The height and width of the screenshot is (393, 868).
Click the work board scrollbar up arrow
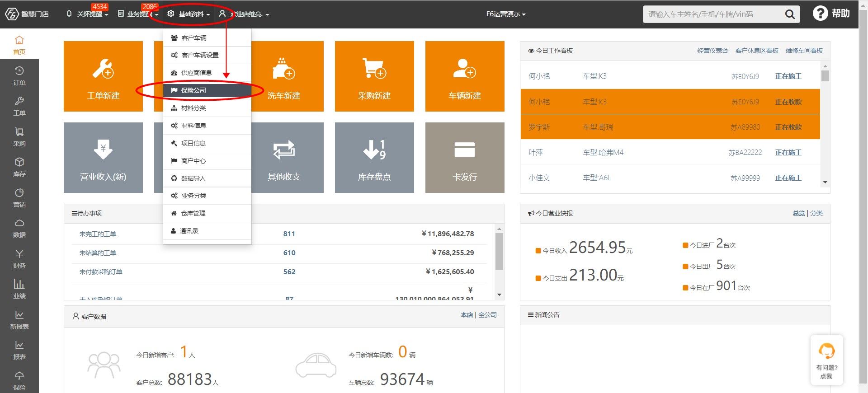click(825, 66)
